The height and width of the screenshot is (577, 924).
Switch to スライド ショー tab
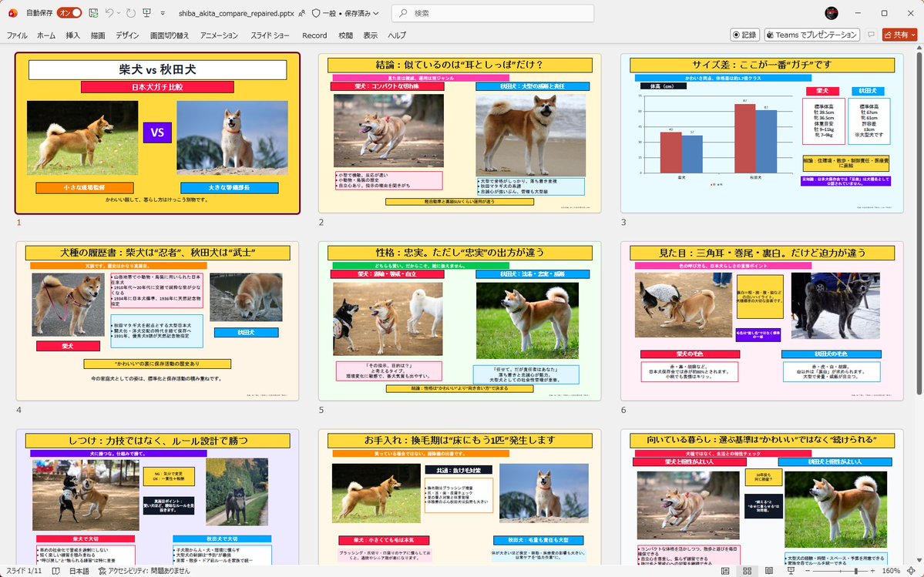pos(270,35)
